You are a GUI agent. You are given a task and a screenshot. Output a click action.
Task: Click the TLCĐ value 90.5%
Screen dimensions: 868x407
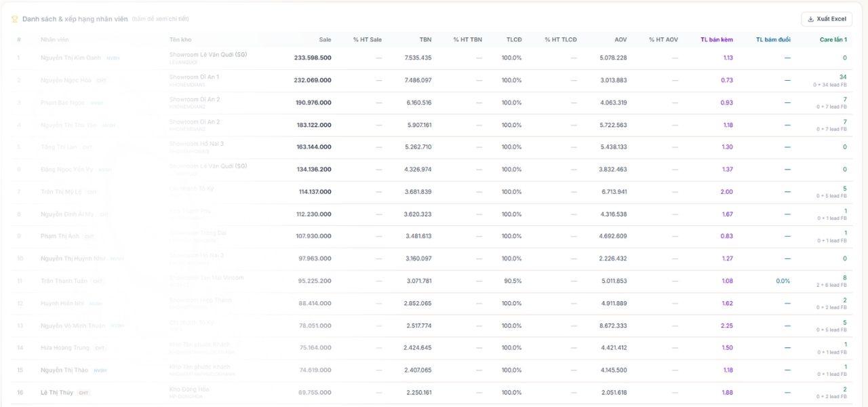coord(512,281)
